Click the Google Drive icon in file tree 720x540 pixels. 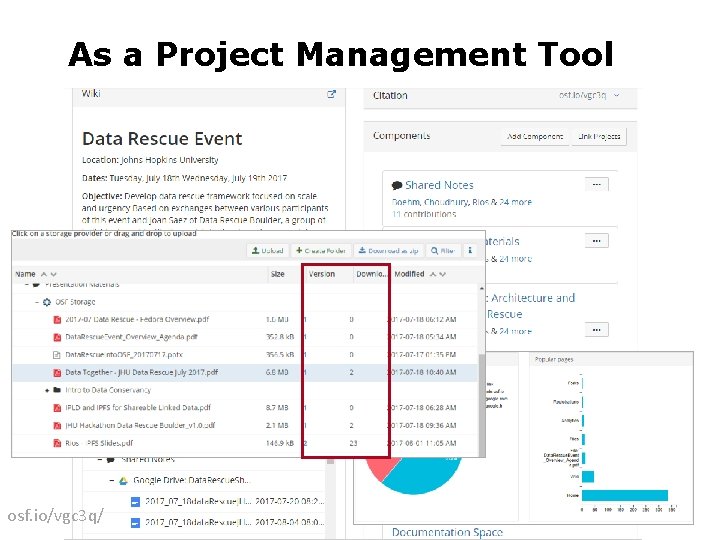click(123, 481)
